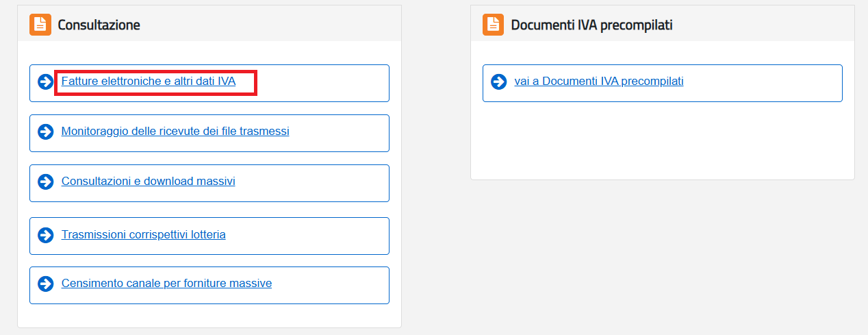Viewport: 868px width, 335px height.
Task: Open Monitoraggio delle ricevute dei file trasmessi
Action: coord(175,131)
